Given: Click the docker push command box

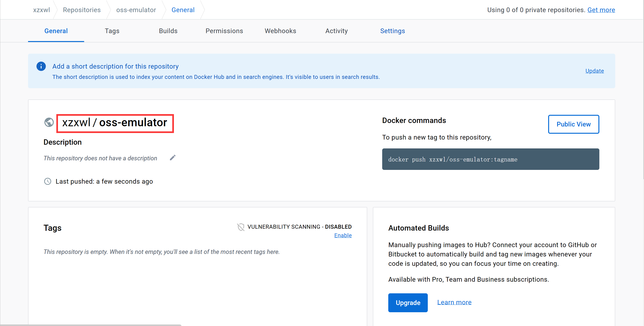Looking at the screenshot, I should coord(490,159).
